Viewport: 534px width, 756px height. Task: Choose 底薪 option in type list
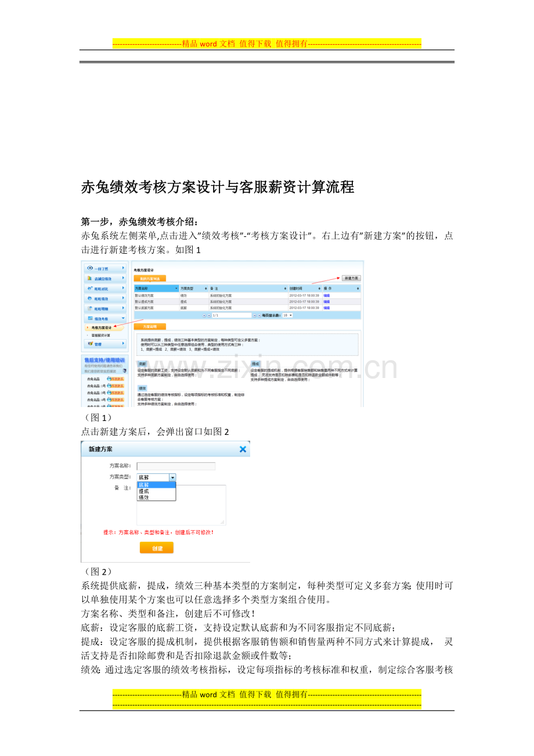tap(156, 485)
